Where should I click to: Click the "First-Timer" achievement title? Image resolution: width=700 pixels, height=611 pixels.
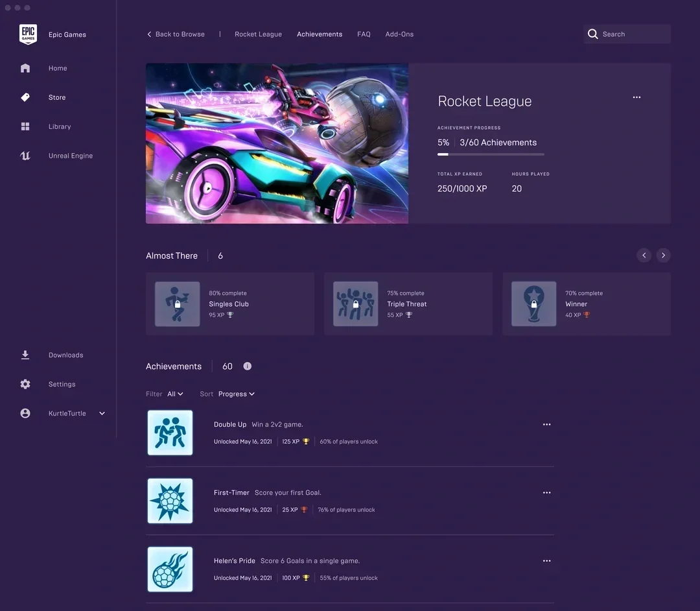point(231,493)
